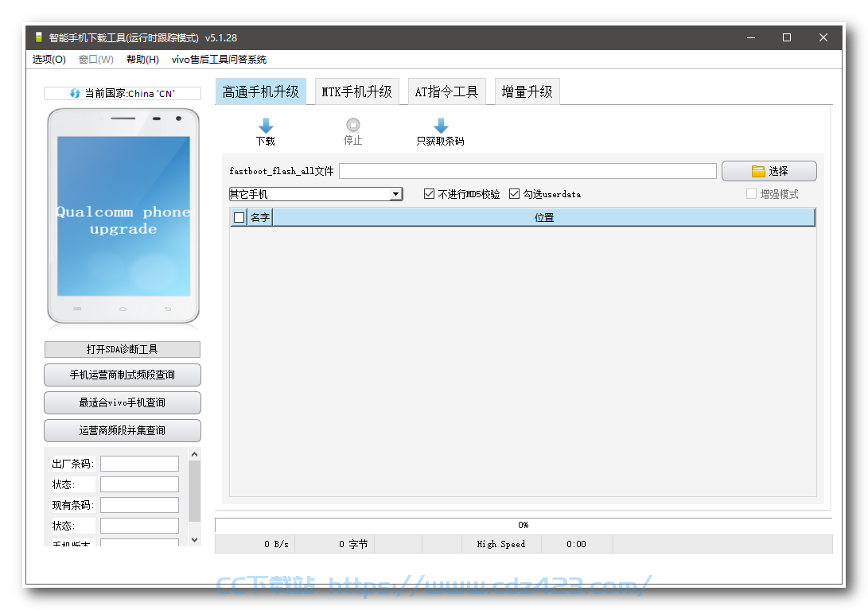Minimize the 智能手机下载工具 window
Image resolution: width=868 pixels, height=610 pixels.
point(750,37)
